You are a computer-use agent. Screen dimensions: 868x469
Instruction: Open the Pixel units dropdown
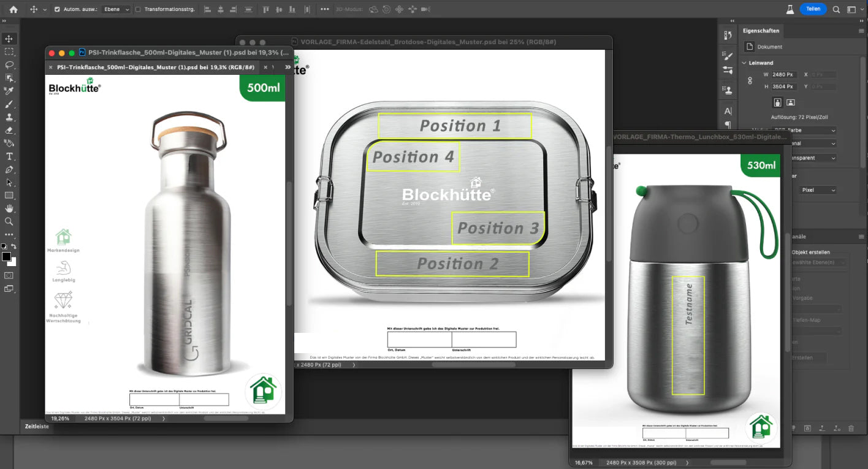click(x=818, y=190)
